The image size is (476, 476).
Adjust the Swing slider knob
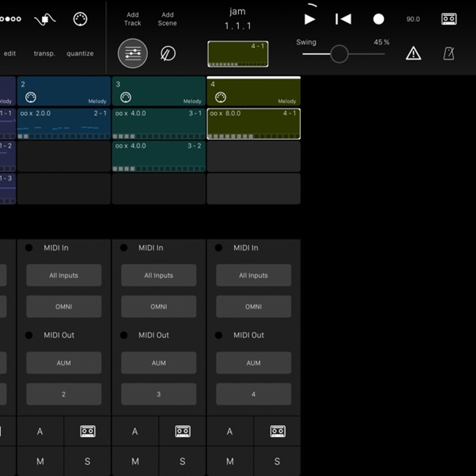click(339, 54)
